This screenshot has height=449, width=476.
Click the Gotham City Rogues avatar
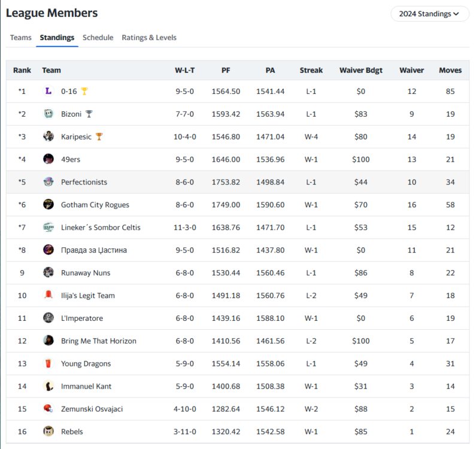pyautogui.click(x=48, y=205)
